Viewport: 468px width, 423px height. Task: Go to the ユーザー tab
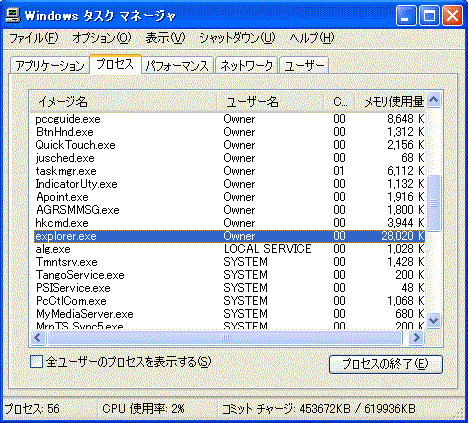click(304, 66)
